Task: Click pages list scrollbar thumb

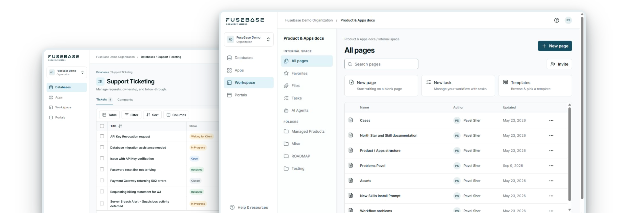Action: [x=570, y=154]
